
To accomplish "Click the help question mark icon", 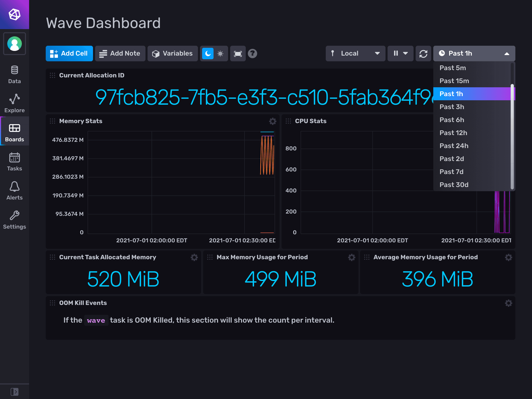I will click(252, 53).
